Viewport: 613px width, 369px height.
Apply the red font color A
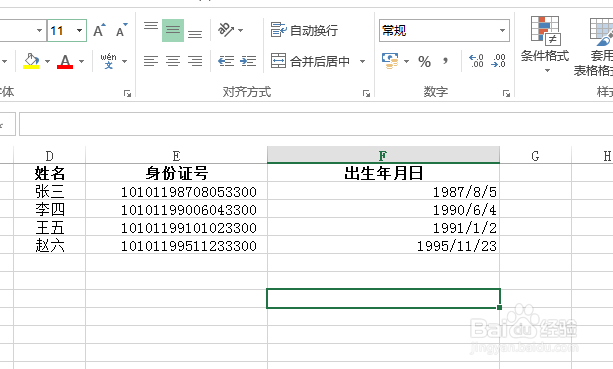[65, 61]
